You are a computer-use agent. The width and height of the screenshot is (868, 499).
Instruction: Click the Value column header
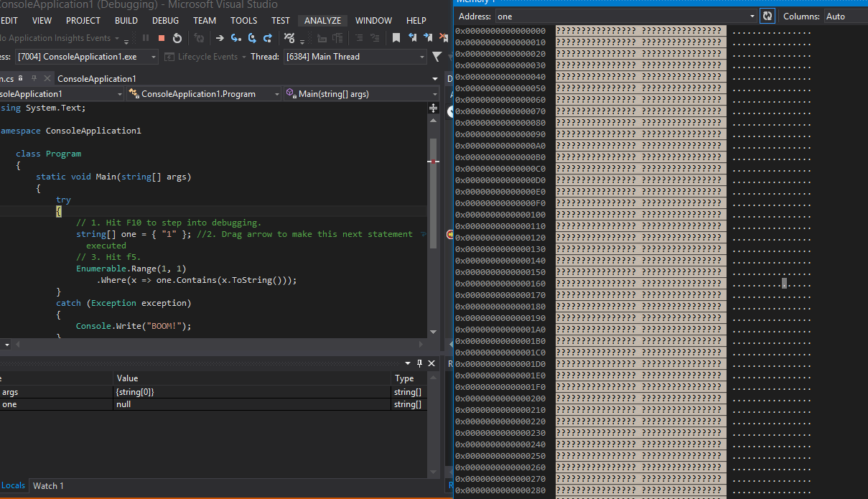(252, 378)
